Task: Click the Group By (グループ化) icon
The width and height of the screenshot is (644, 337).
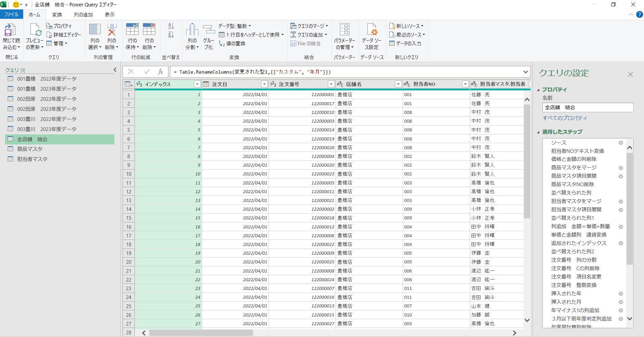Action: click(208, 31)
